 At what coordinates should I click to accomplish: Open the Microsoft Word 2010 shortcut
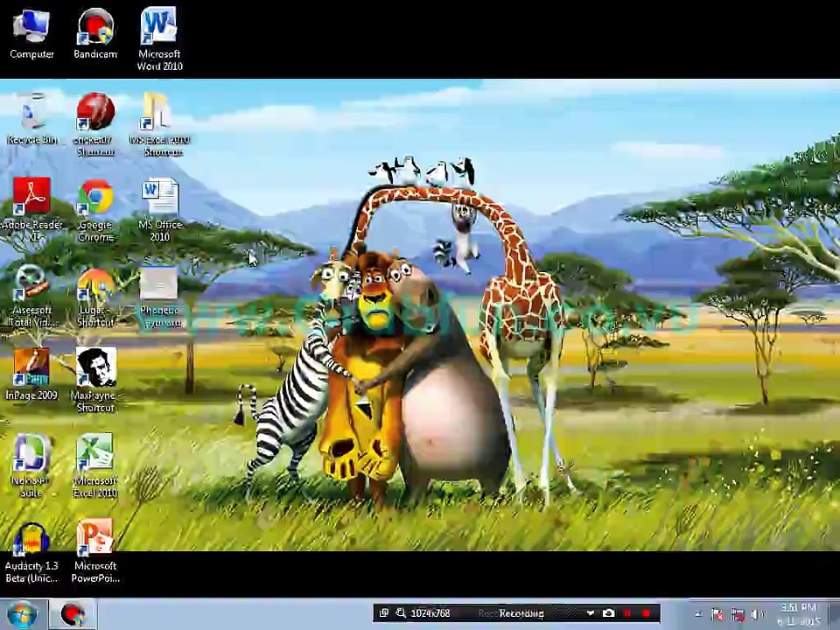159,38
